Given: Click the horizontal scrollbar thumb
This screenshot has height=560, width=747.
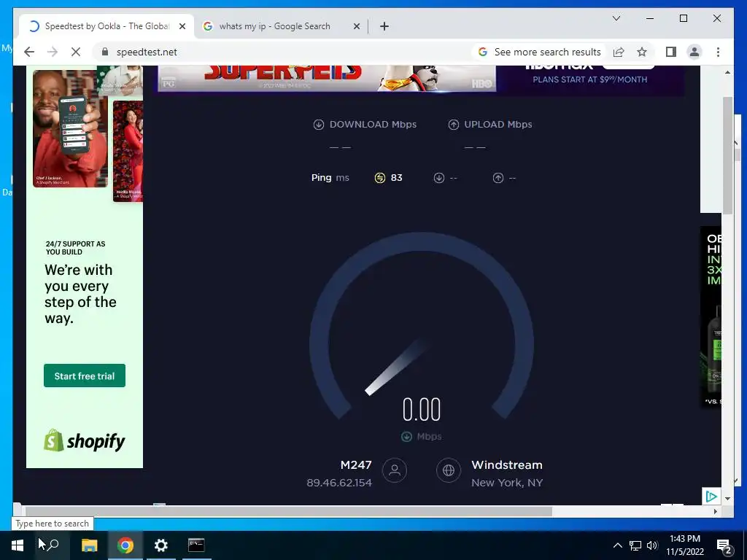Looking at the screenshot, I should (x=289, y=511).
